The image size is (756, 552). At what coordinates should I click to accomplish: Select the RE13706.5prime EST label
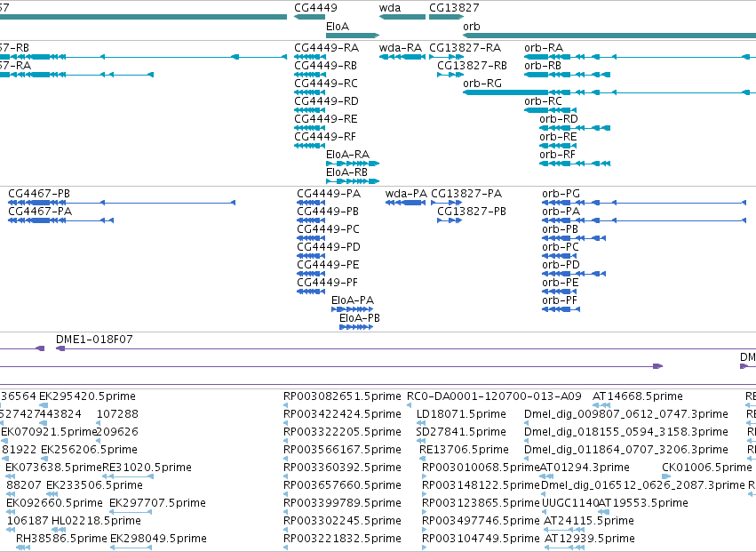coord(465,450)
